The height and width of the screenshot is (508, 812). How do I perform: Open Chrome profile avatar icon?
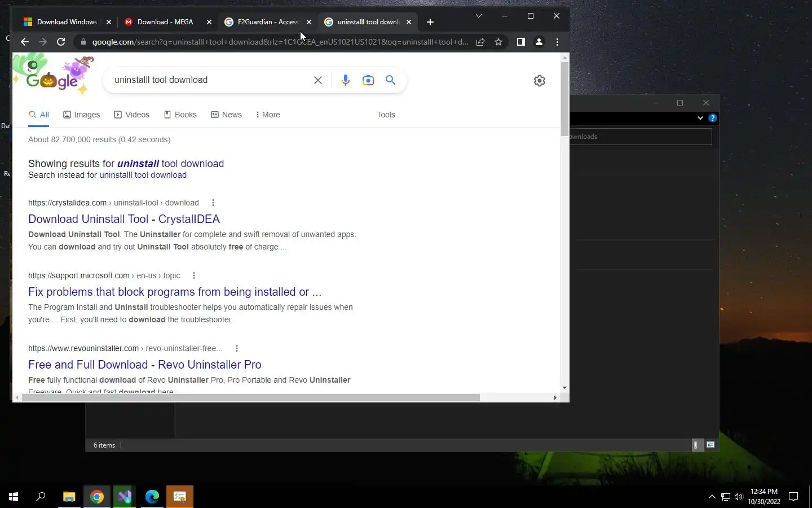click(x=539, y=42)
